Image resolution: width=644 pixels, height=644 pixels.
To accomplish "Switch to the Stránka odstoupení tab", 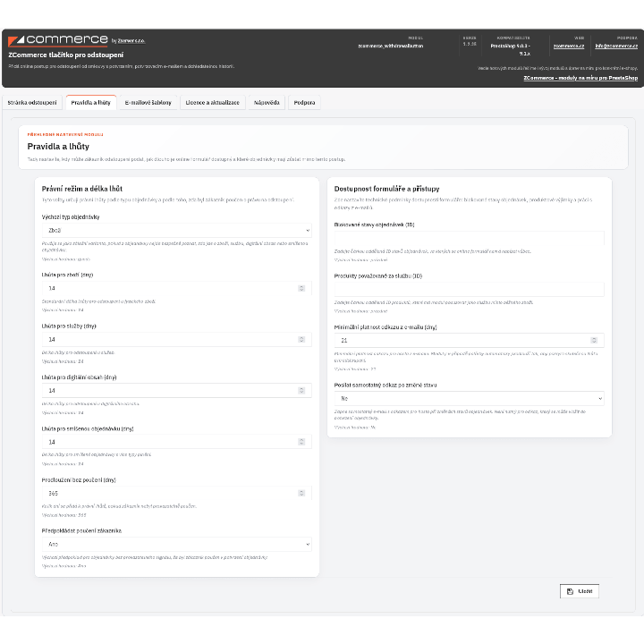I will pos(32,103).
